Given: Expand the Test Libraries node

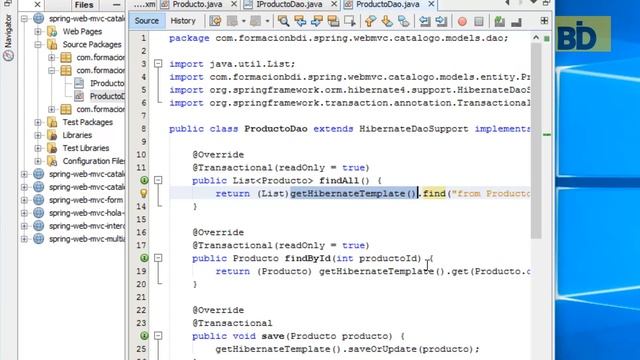Looking at the screenshot, I should (x=38, y=148).
